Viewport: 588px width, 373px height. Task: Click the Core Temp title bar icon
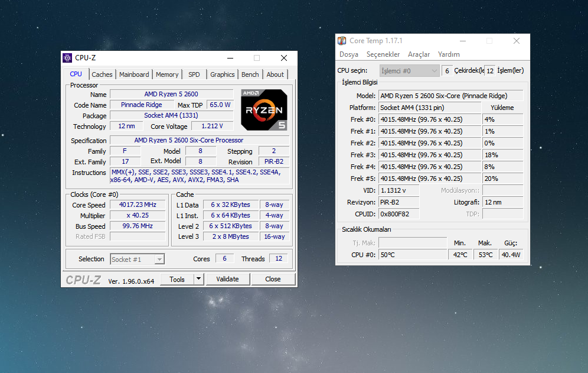pyautogui.click(x=342, y=41)
